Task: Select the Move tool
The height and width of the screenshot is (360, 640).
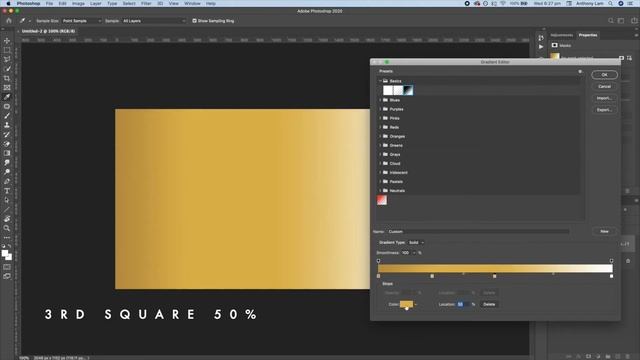Action: coord(7,41)
